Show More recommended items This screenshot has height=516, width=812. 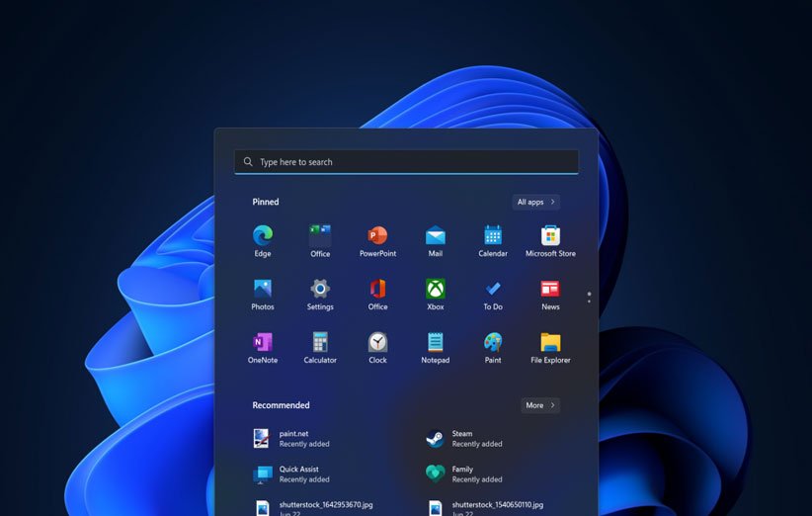click(540, 405)
